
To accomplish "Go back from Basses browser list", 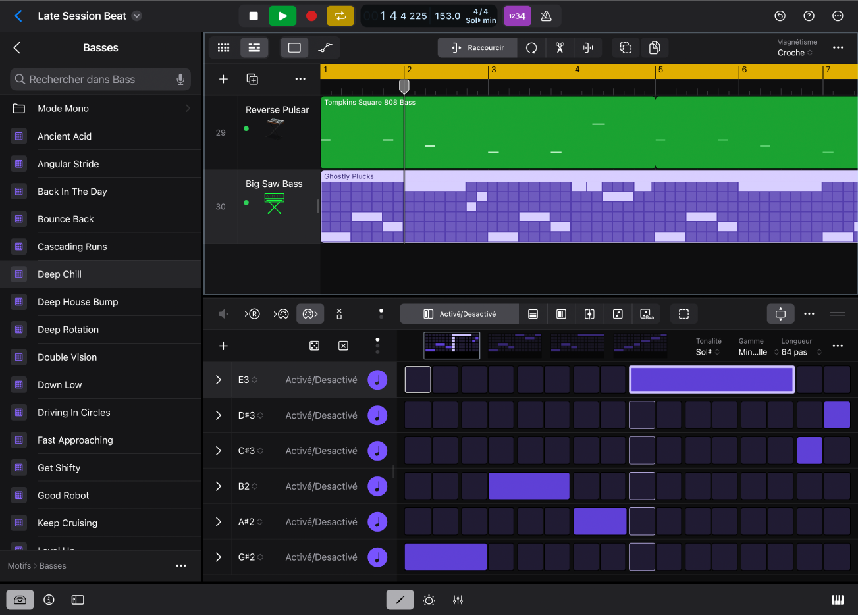I will (x=17, y=47).
